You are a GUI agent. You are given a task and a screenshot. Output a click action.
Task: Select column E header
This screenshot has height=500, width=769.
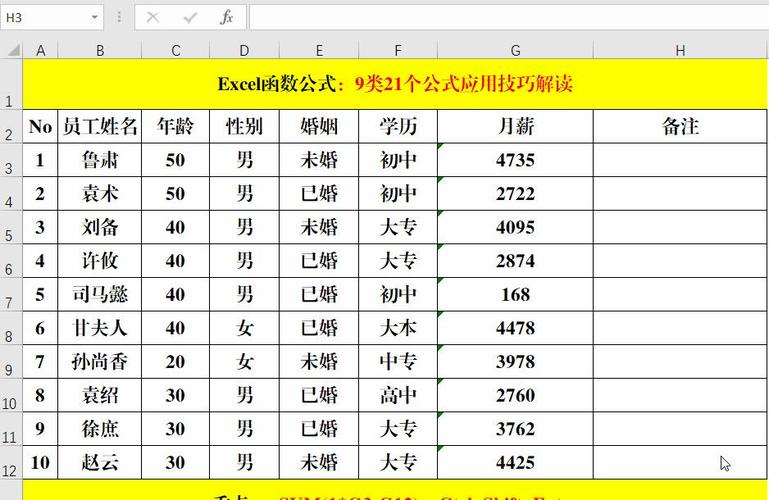click(319, 50)
